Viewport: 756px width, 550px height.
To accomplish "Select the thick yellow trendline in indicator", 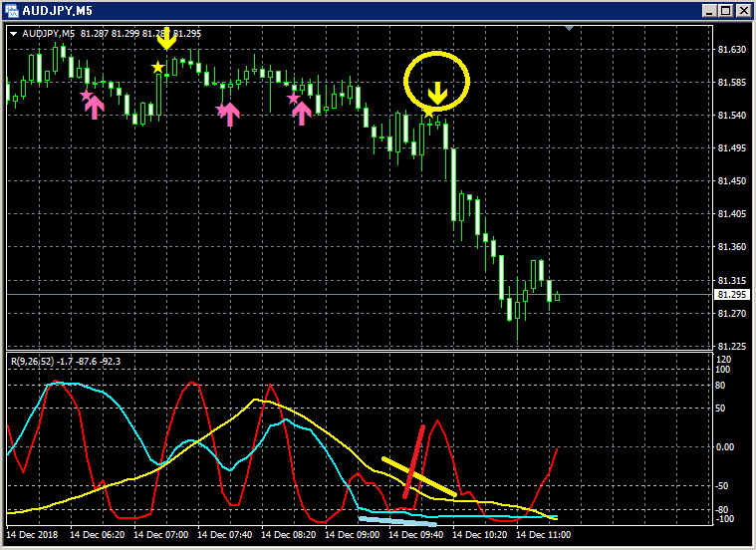I will [418, 476].
